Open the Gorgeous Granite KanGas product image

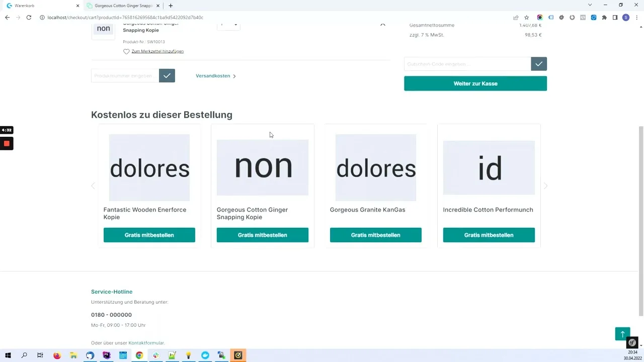click(x=376, y=167)
